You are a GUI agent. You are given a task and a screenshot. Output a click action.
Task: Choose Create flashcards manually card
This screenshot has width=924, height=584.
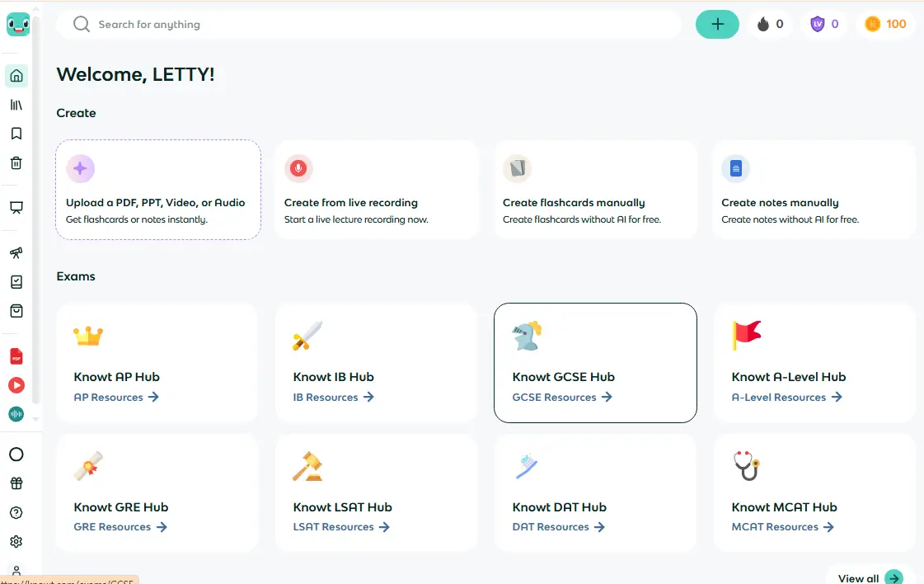coord(596,190)
